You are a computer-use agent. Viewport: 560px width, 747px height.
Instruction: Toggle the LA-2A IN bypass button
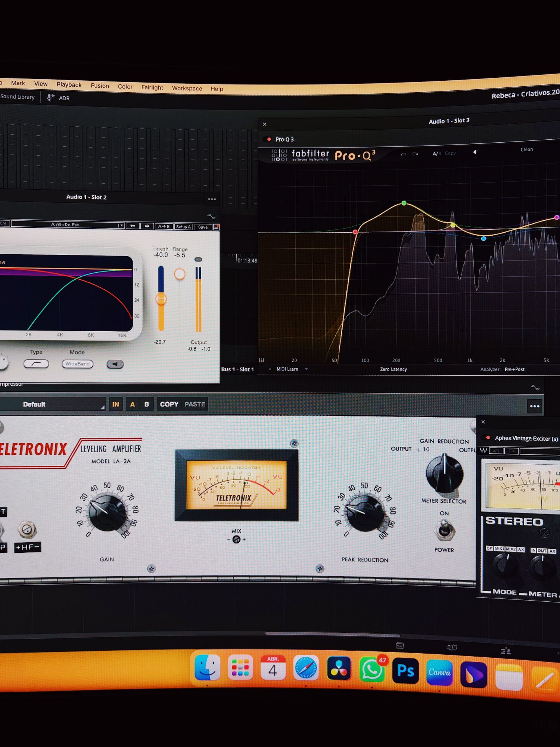point(116,404)
